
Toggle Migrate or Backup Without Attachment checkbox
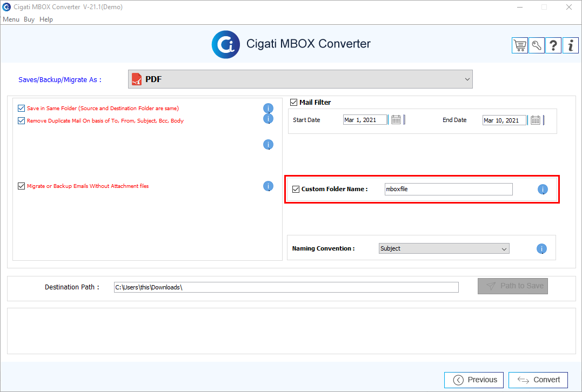tap(21, 186)
